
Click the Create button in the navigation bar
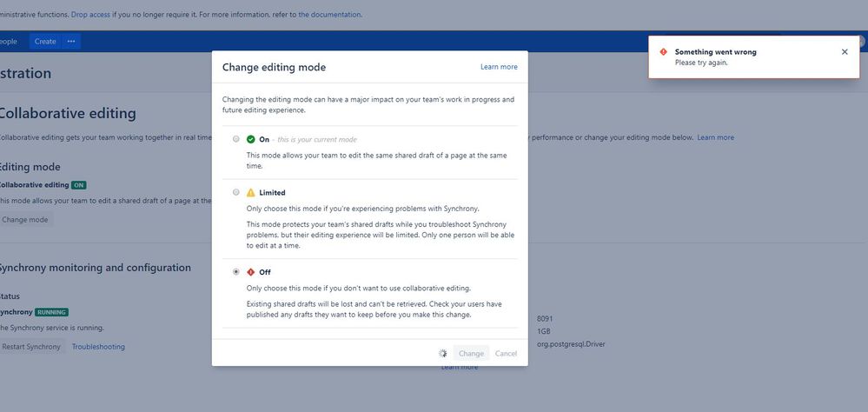[45, 41]
